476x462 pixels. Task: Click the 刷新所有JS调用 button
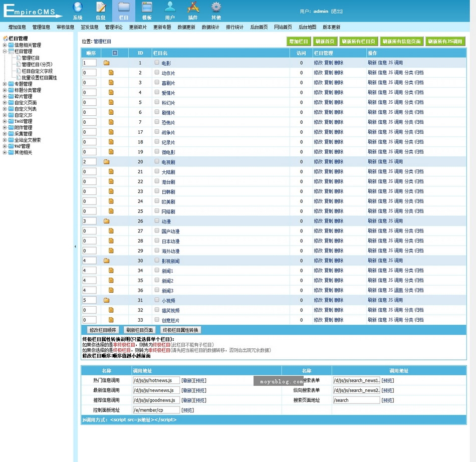pos(445,41)
